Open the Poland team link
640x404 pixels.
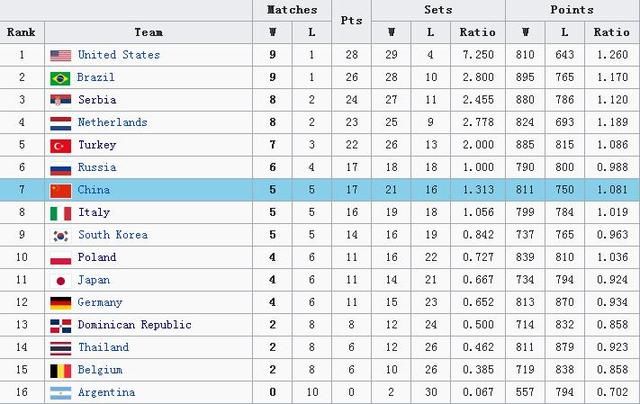point(96,257)
